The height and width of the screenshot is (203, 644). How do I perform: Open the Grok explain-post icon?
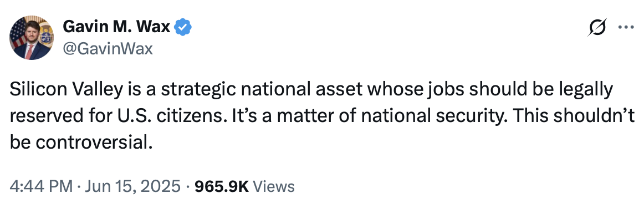click(x=597, y=28)
